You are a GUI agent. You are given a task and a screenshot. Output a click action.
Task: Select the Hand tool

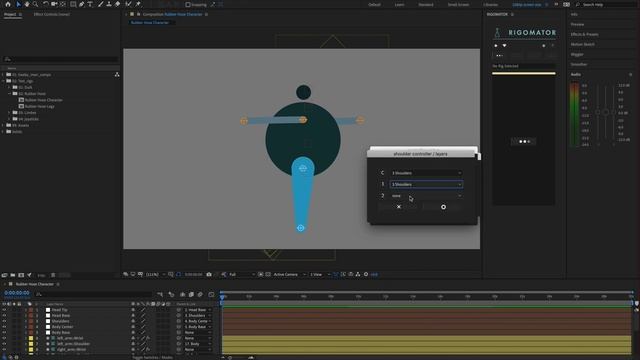coord(27,4)
